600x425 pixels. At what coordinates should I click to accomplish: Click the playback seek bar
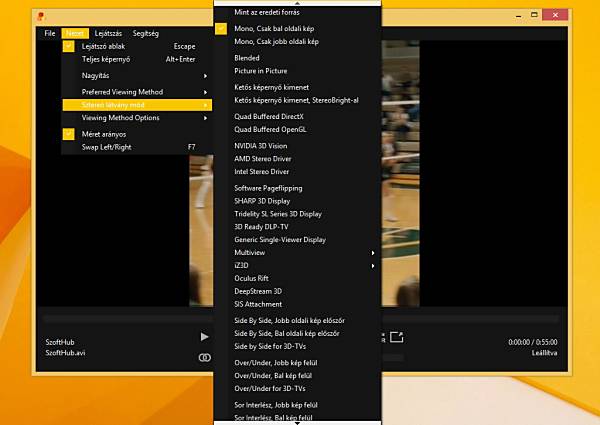tap(300, 318)
